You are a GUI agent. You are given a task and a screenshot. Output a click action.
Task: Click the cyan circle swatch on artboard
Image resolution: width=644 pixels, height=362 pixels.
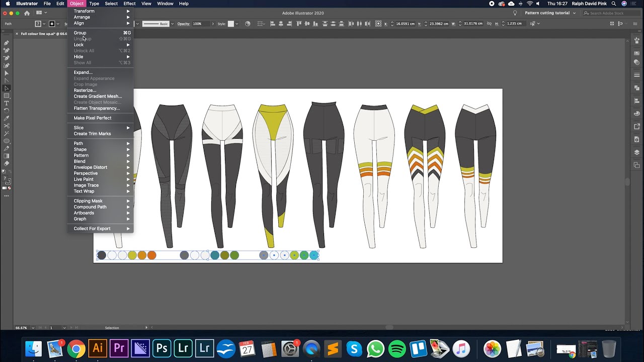[x=314, y=255]
